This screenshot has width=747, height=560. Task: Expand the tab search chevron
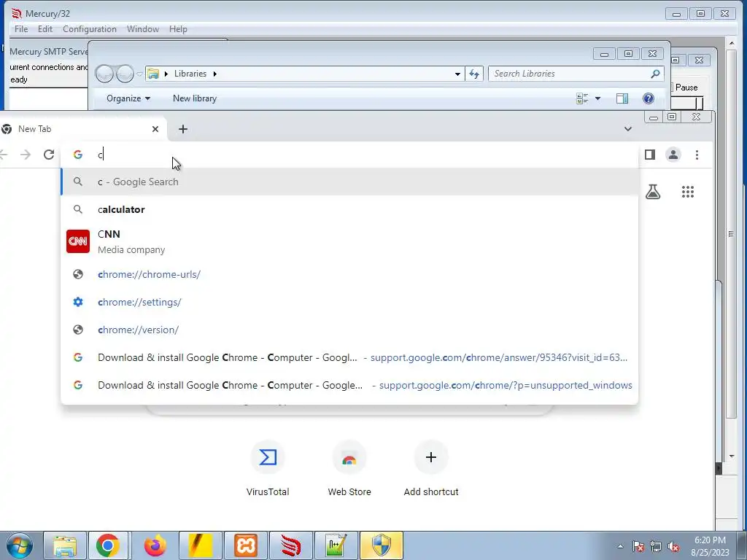(628, 129)
